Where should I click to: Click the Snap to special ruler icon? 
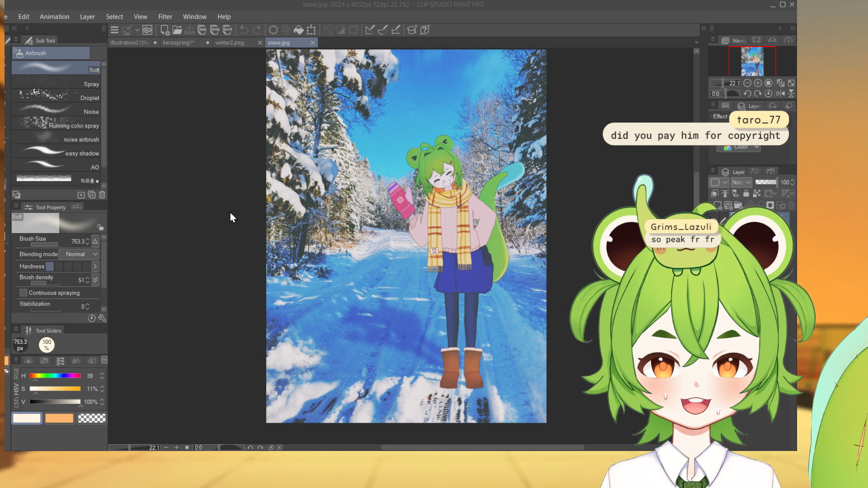pyautogui.click(x=382, y=30)
